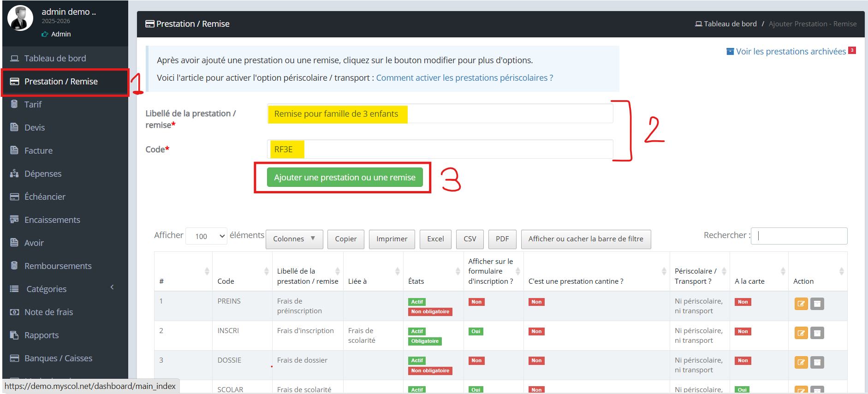Toggle Afficher ou cacher la barre de filtre
This screenshot has height=394, width=868.
[x=585, y=239]
